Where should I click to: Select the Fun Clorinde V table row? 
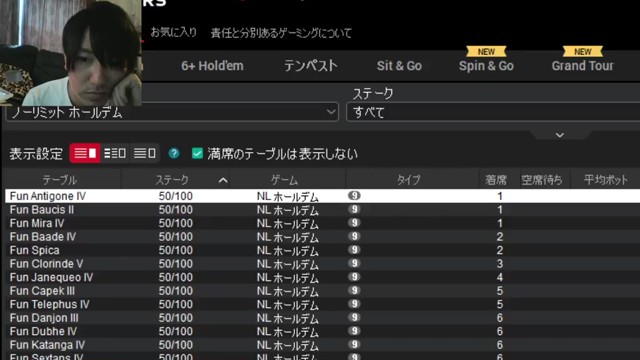(322, 264)
